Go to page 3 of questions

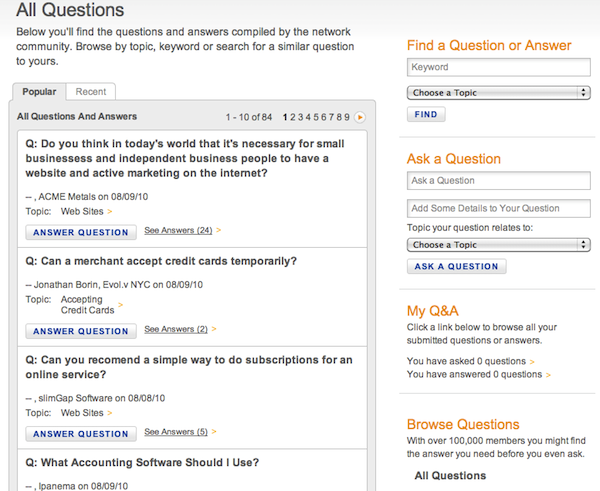(300, 117)
